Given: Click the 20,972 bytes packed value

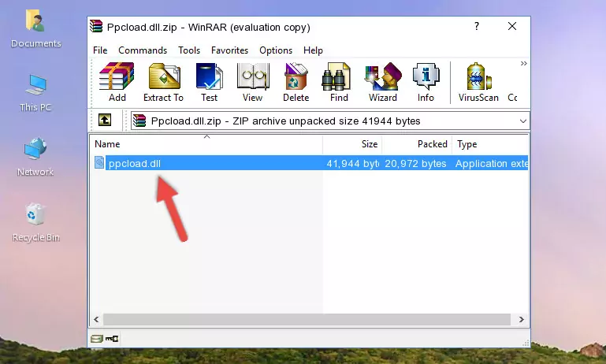Looking at the screenshot, I should click(415, 164).
